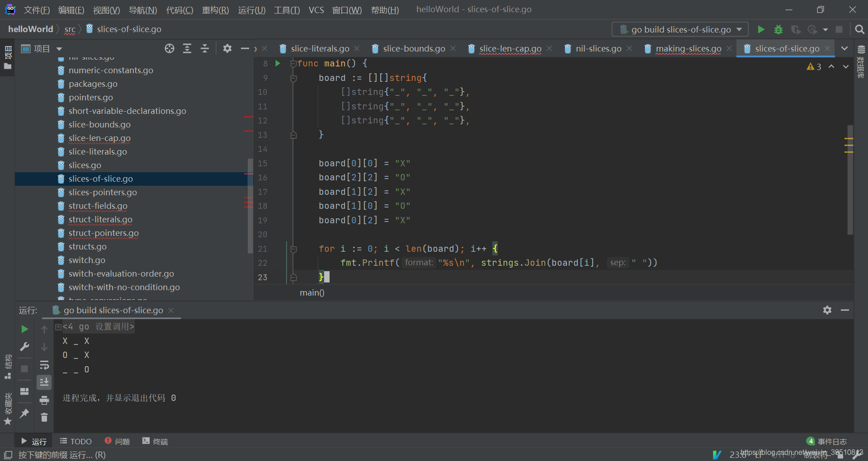Viewport: 868px width, 461px height.
Task: Click the disabled stop button in the top toolbar
Action: [x=839, y=29]
